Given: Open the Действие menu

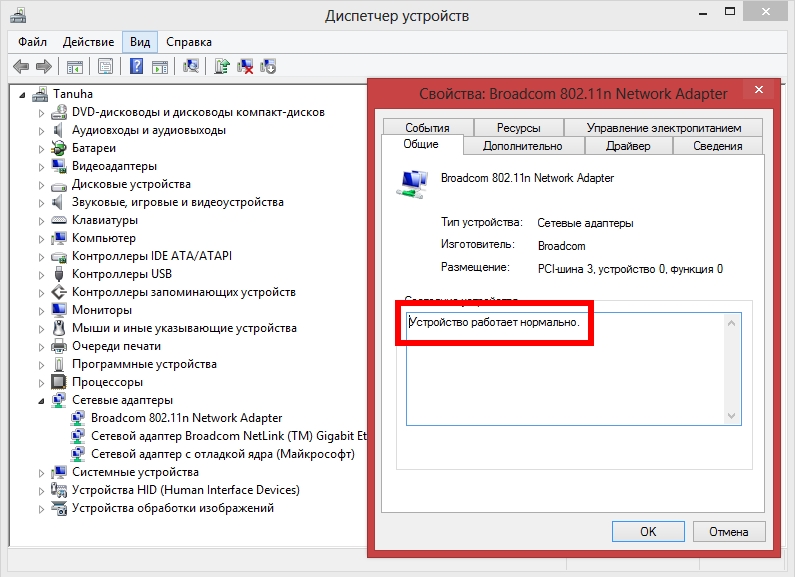Looking at the screenshot, I should (88, 42).
